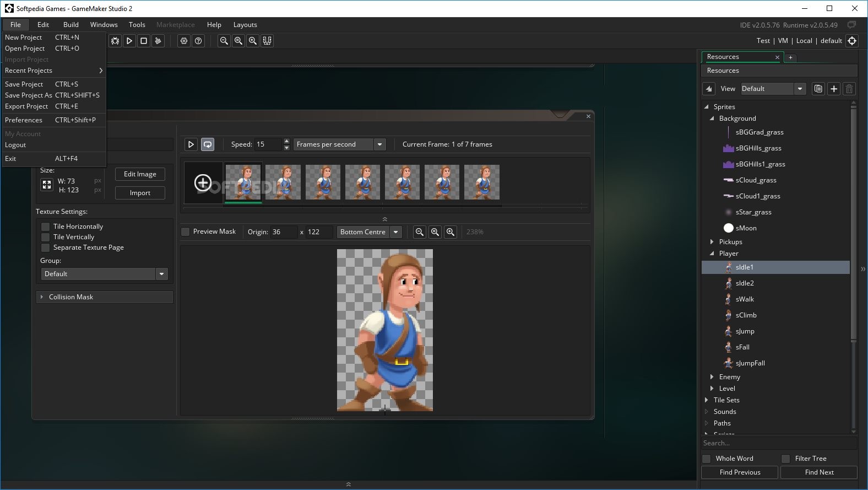Open the target manager crosshair icon
868x490 pixels.
pyautogui.click(x=852, y=41)
